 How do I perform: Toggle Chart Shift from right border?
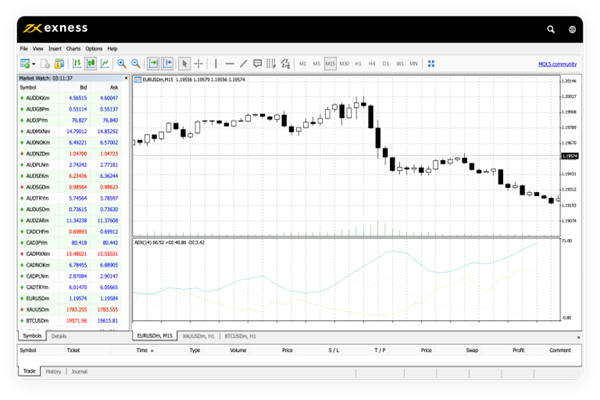tap(167, 64)
